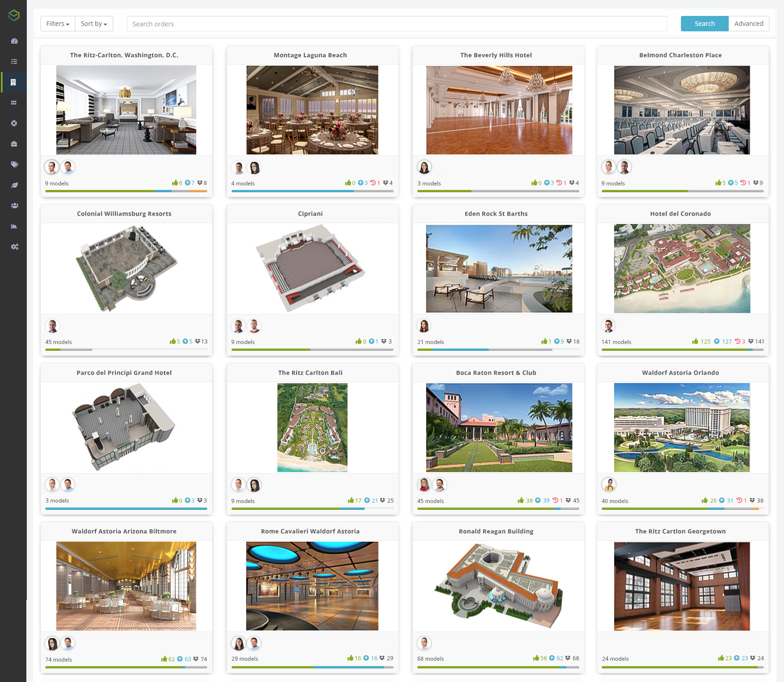The height and width of the screenshot is (682, 784).
Task: Open the briefcase icon in sidebar
Action: (14, 144)
